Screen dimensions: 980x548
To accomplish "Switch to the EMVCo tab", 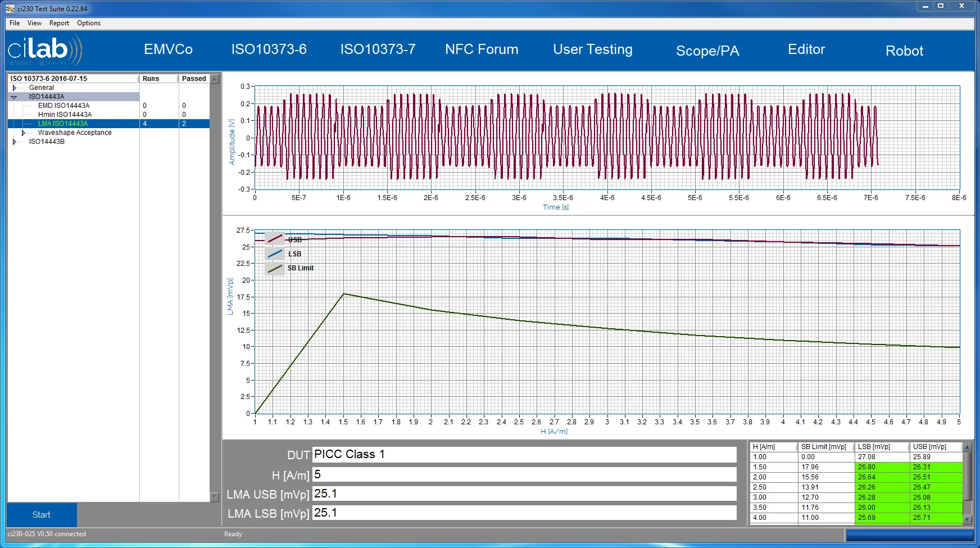I will (x=168, y=49).
